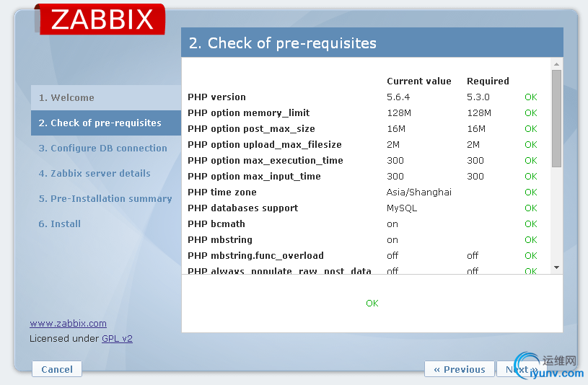Click the 'PHP option upload_max_filesize' label
This screenshot has width=588, height=385.
click(x=265, y=145)
